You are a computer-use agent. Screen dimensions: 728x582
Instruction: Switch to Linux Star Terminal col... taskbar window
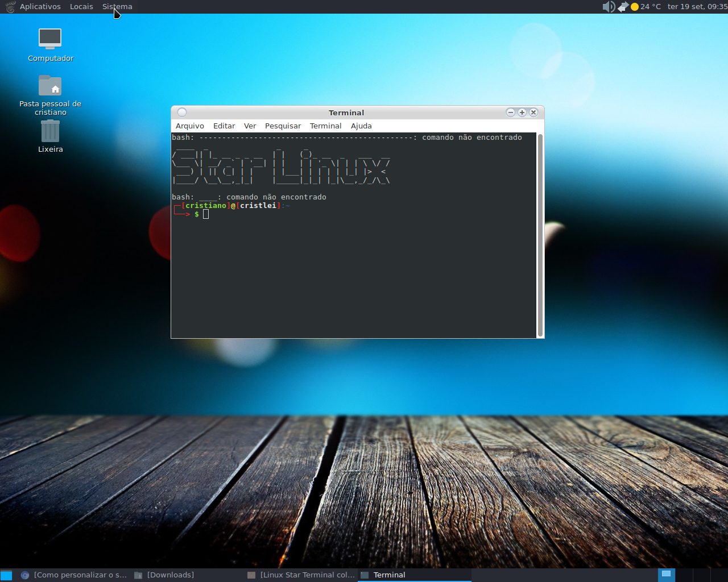pyautogui.click(x=301, y=575)
